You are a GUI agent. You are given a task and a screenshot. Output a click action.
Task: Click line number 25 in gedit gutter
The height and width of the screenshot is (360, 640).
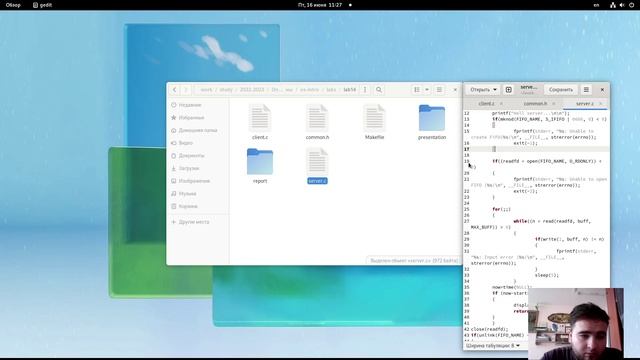(x=467, y=209)
